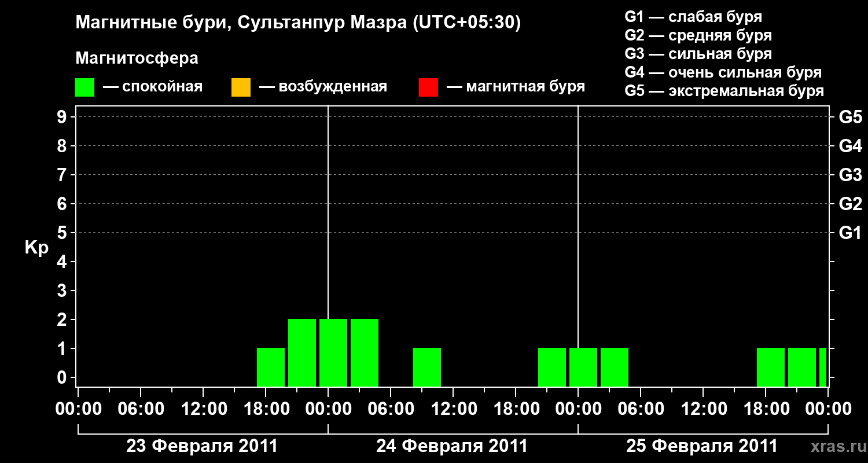This screenshot has height=463, width=868.
Task: Click legend line 'G4 — очень сильная буря'
Action: (x=723, y=72)
